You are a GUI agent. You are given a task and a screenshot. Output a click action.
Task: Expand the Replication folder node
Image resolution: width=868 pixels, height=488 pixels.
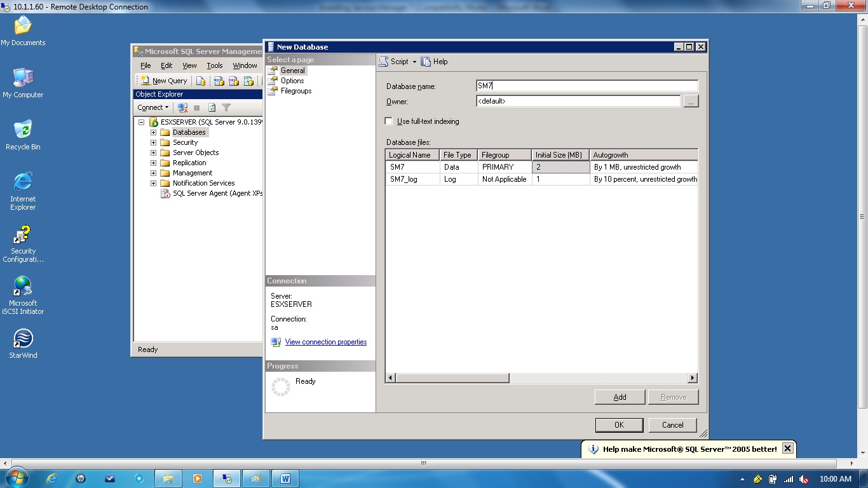(153, 163)
